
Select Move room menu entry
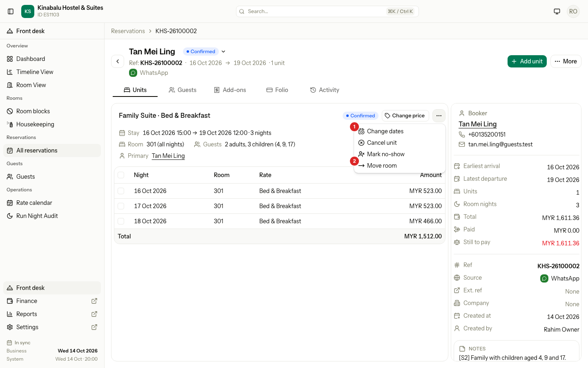pos(399,166)
